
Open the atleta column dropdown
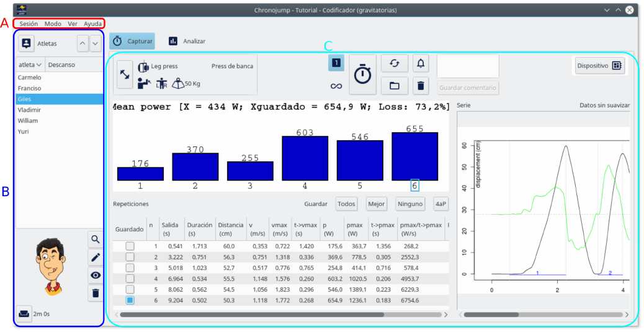point(30,65)
